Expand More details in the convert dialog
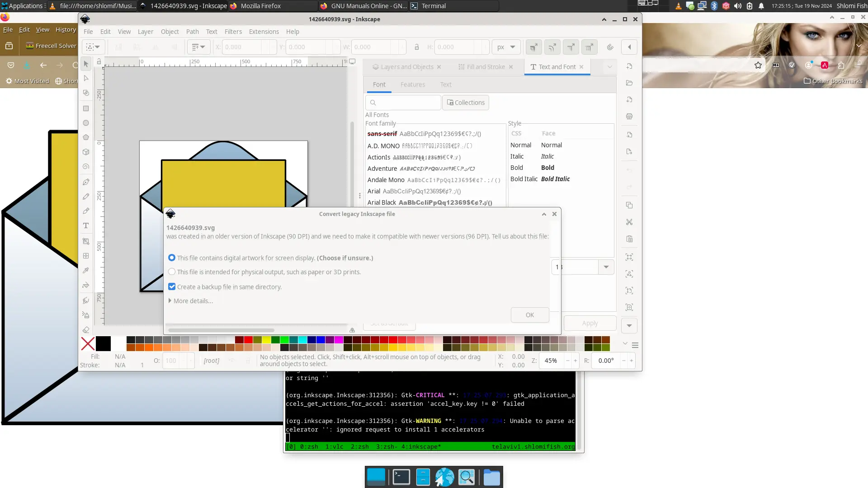 (190, 301)
